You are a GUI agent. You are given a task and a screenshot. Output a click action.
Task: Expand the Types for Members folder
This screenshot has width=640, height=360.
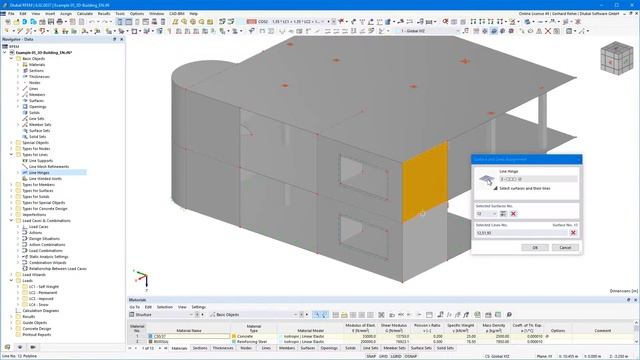coord(11,184)
